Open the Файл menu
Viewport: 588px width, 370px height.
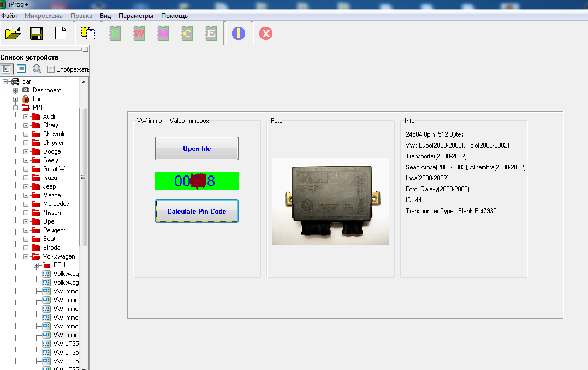pyautogui.click(x=9, y=16)
